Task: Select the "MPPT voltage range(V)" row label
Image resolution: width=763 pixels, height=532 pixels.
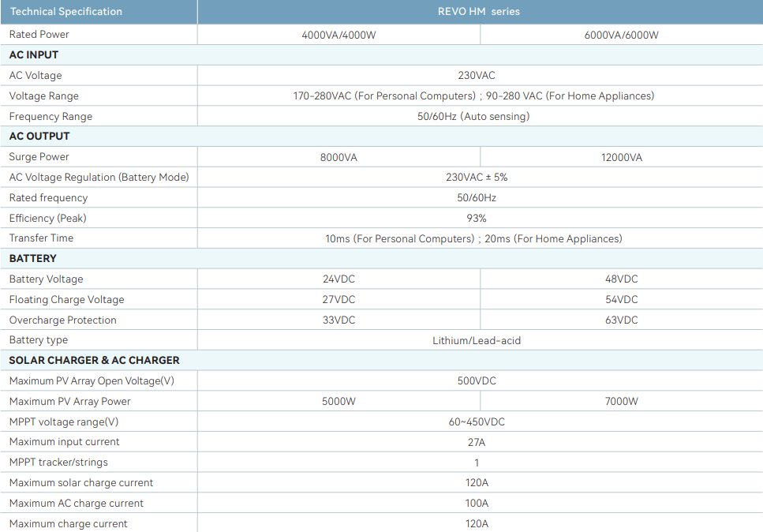Action: pos(64,421)
